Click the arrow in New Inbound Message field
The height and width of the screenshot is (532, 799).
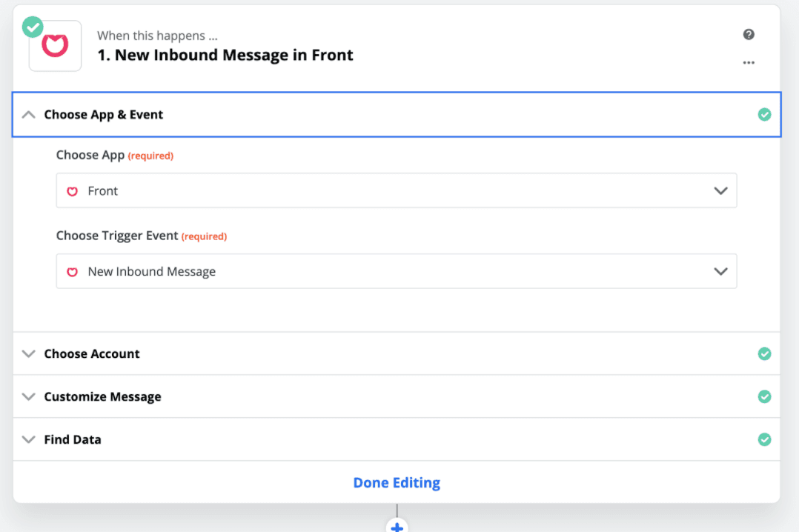tap(720, 271)
